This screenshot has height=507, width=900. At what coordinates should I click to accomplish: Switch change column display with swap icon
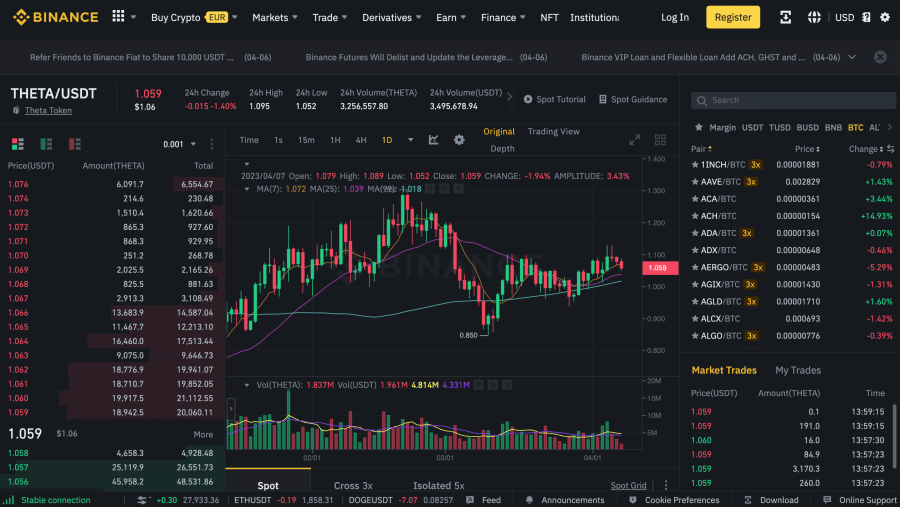coord(890,149)
